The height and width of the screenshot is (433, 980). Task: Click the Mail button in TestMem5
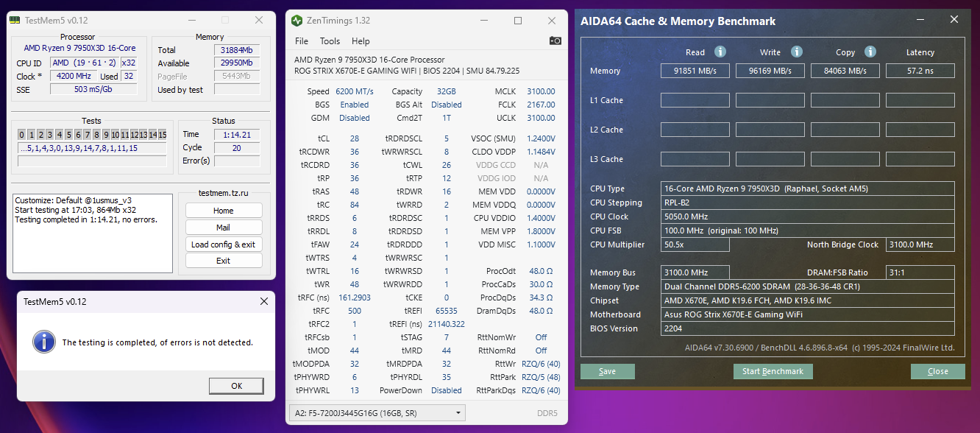click(x=224, y=228)
